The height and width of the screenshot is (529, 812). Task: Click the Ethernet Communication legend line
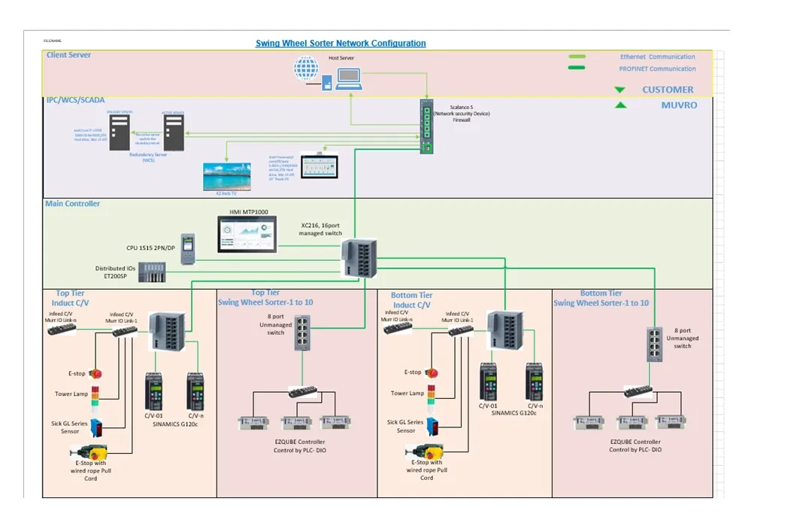577,56
